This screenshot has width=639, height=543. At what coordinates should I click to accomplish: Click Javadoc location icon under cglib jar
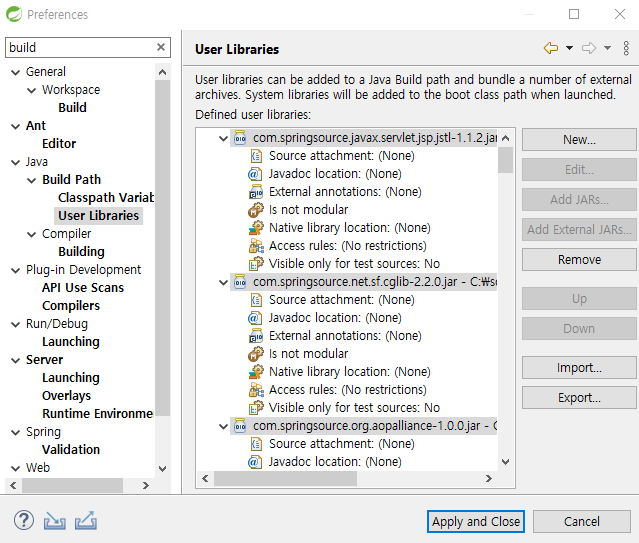click(255, 318)
